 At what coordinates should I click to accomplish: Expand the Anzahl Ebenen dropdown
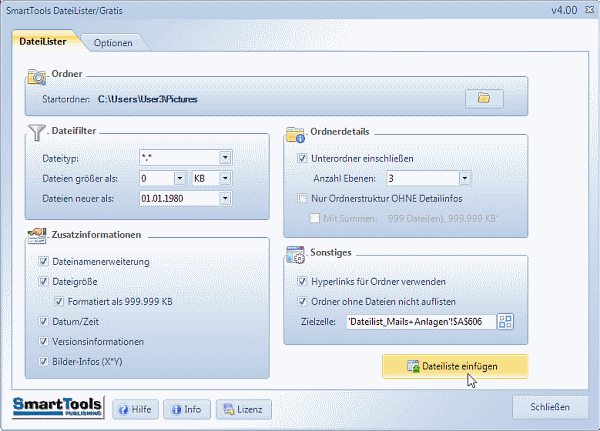point(465,178)
